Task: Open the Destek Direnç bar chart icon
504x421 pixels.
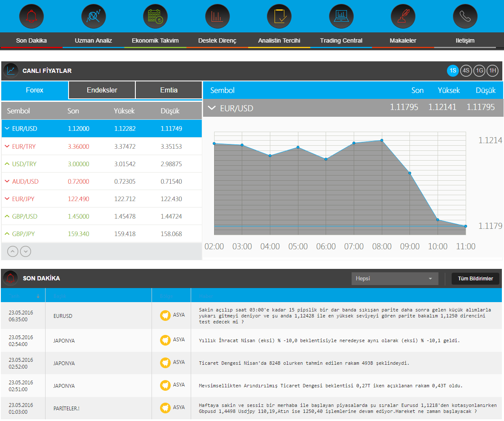Action: tap(217, 16)
